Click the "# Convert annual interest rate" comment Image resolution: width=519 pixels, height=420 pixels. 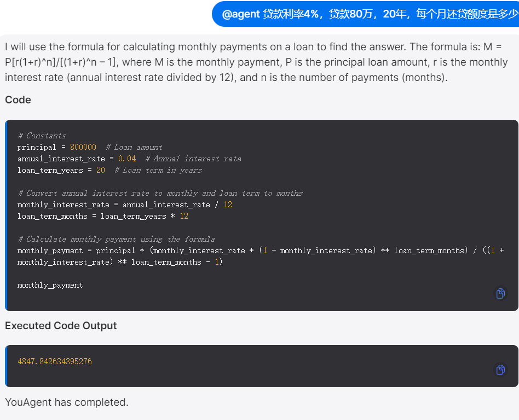160,193
